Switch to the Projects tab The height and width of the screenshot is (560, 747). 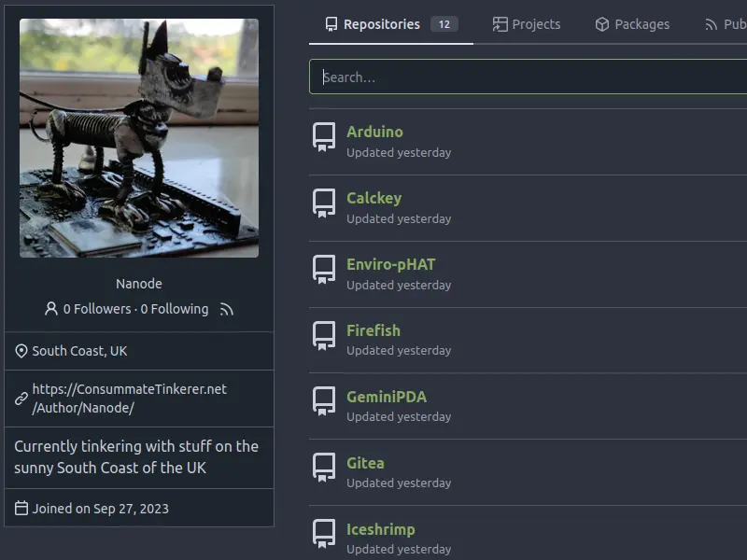point(527,24)
